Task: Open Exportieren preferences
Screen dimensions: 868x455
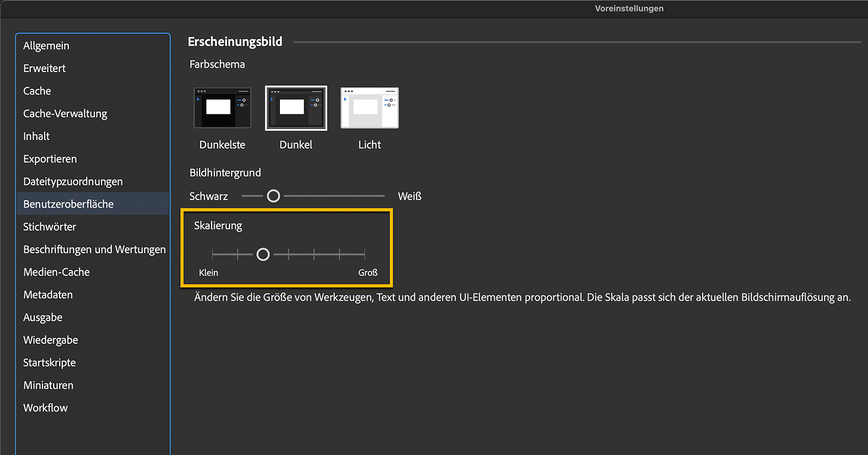Action: point(50,159)
